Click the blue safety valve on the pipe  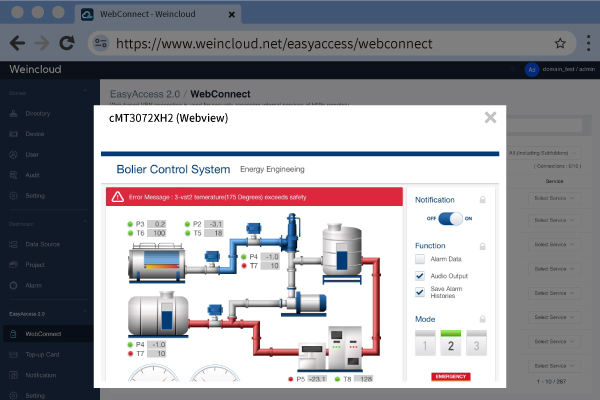pyautogui.click(x=292, y=233)
